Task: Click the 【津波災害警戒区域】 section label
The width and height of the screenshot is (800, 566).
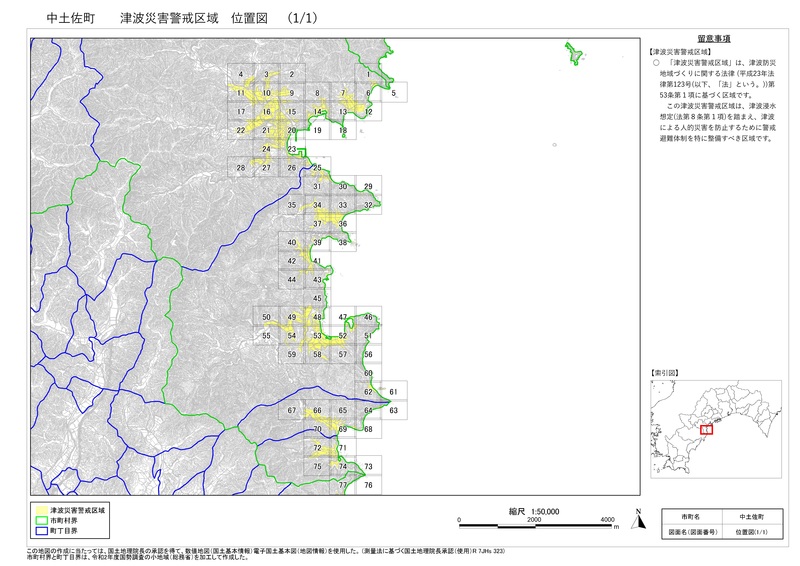Action: click(x=679, y=49)
